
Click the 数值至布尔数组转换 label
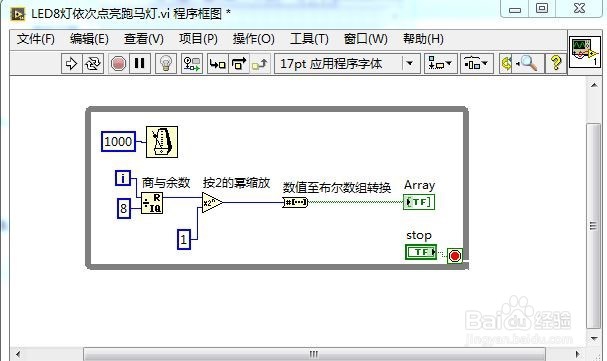click(x=337, y=188)
